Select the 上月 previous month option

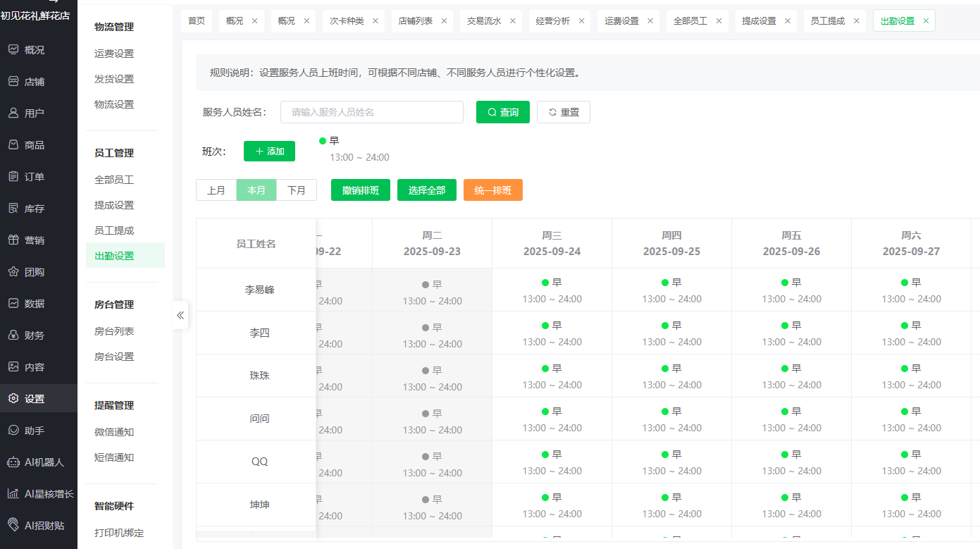(x=216, y=190)
